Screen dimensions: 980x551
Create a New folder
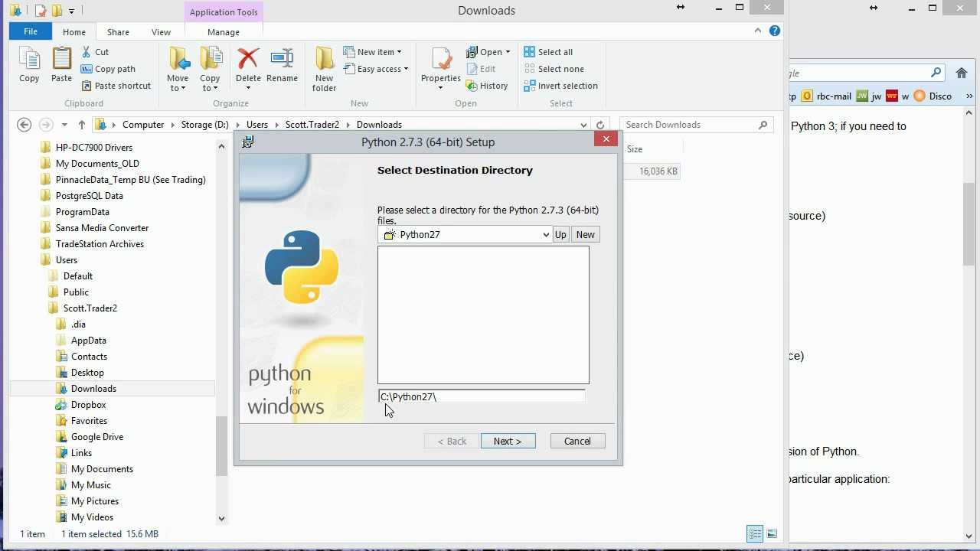click(x=325, y=70)
